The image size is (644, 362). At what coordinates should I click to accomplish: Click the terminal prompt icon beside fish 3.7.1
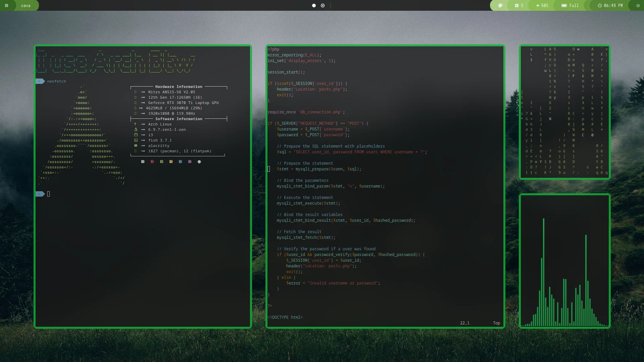[136, 140]
